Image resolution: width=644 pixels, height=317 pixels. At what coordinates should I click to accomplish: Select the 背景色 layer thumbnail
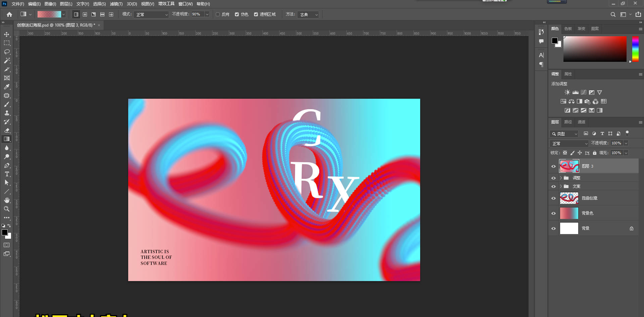click(x=569, y=213)
